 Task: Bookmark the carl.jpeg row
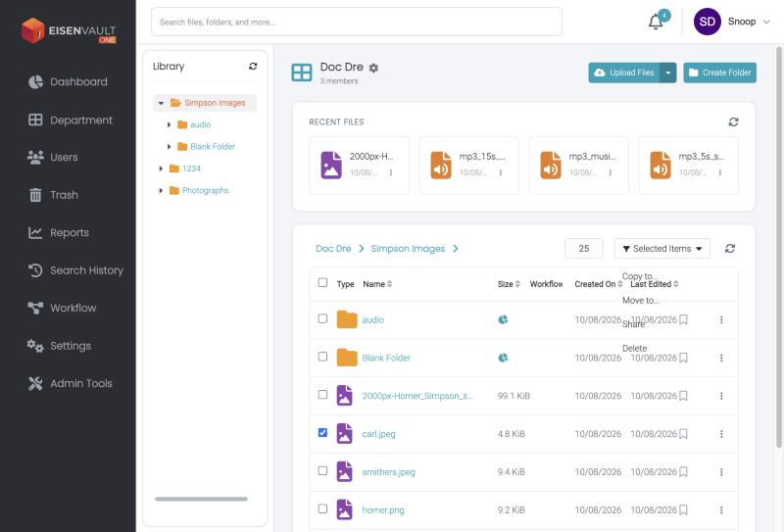(x=683, y=434)
